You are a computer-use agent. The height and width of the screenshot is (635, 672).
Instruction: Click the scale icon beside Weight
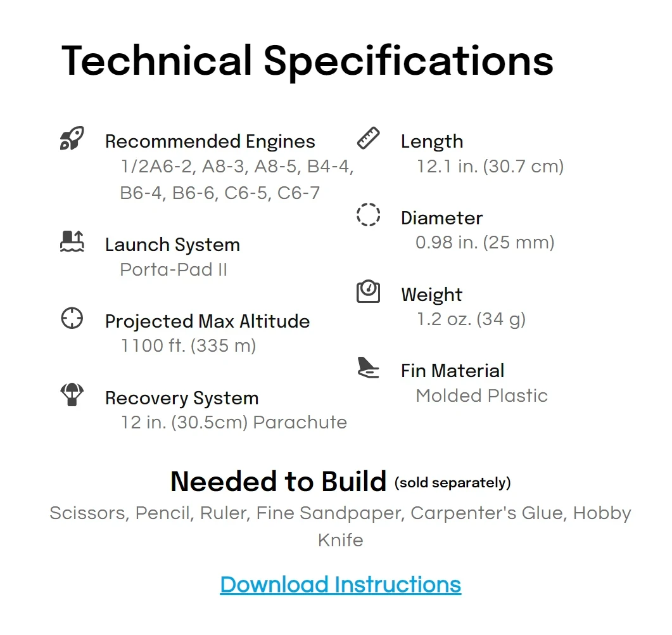tap(368, 292)
